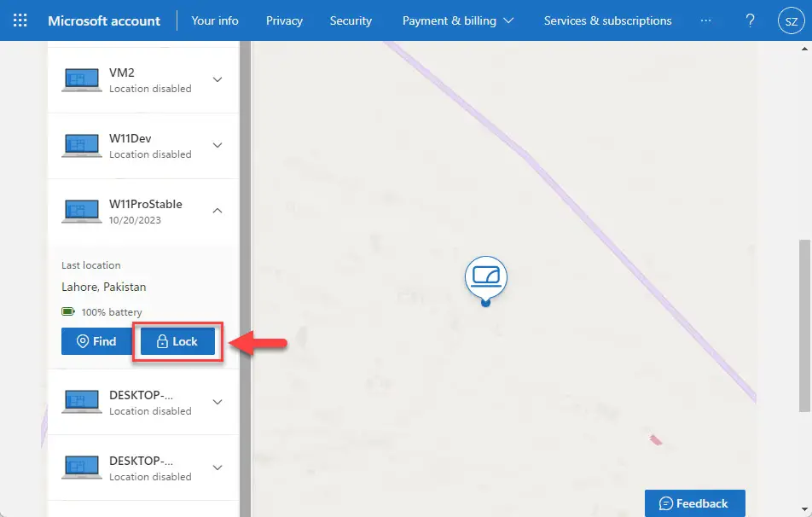The image size is (812, 517).
Task: Click the green battery status icon
Action: (x=68, y=312)
